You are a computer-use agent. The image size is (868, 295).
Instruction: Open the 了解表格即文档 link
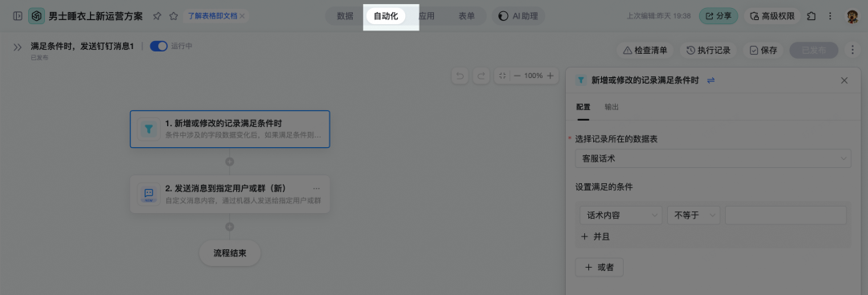coord(212,16)
